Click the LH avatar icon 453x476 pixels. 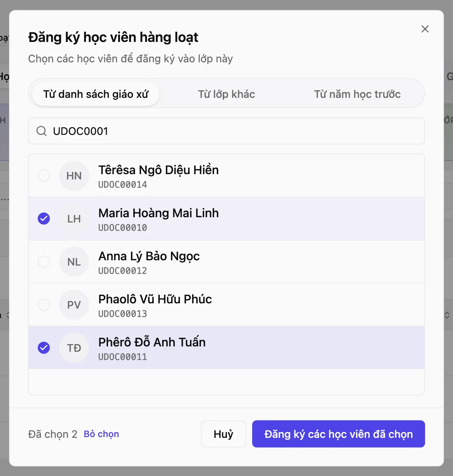pos(74,219)
